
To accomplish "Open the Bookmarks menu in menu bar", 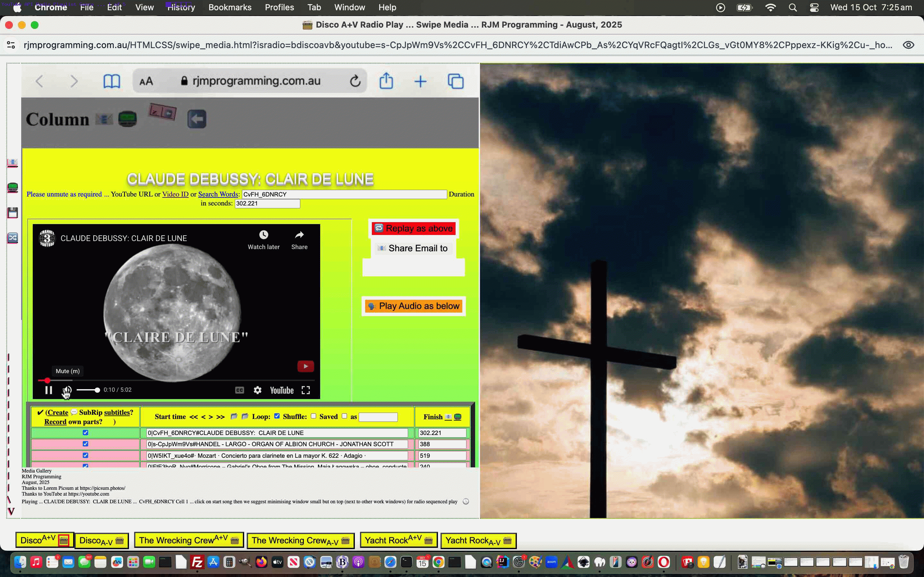I will pyautogui.click(x=230, y=7).
